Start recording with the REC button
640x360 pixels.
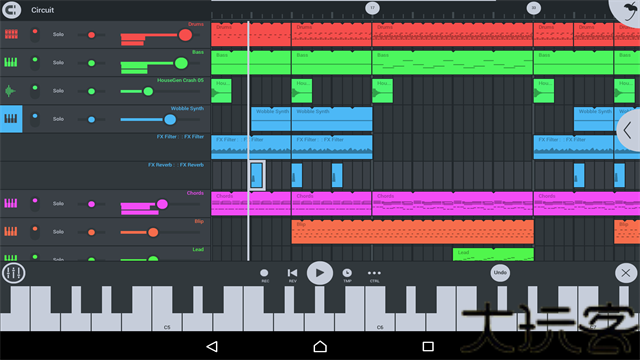point(264,275)
